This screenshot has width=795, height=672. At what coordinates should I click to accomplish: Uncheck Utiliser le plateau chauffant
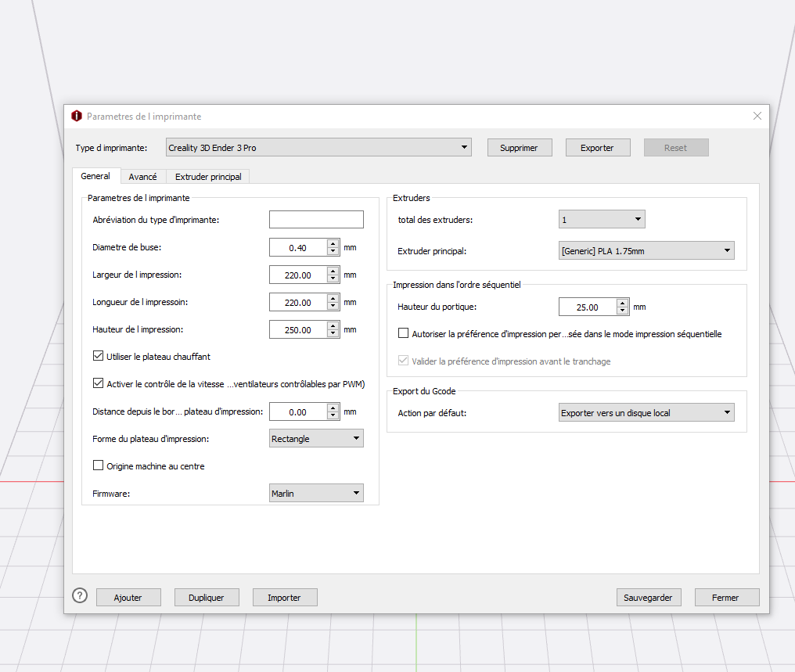tap(98, 356)
